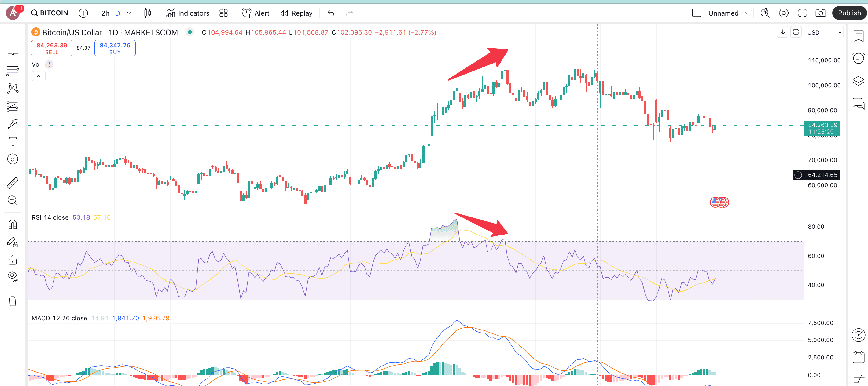This screenshot has width=868, height=386.
Task: Open the Measure ruler tool
Action: (x=13, y=183)
